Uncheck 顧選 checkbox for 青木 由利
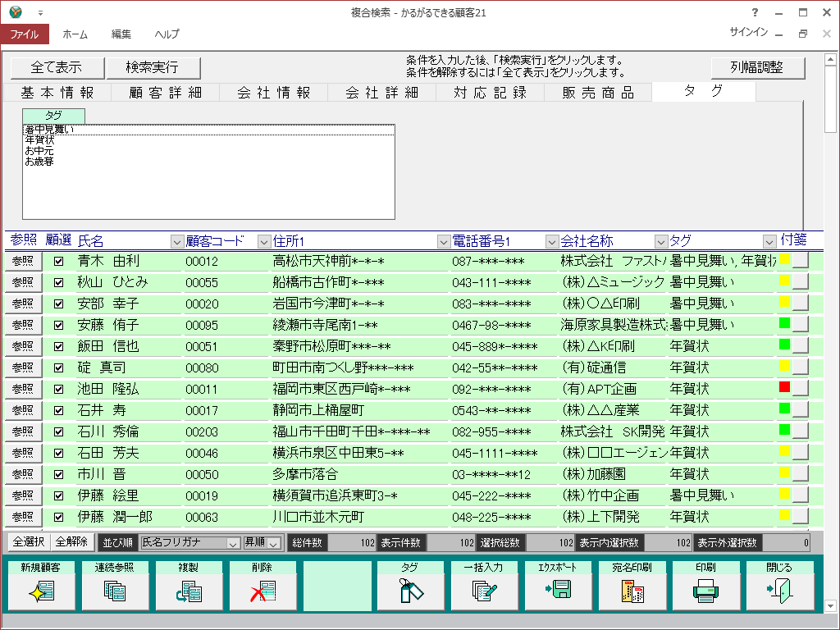This screenshot has width=840, height=630. (58, 262)
